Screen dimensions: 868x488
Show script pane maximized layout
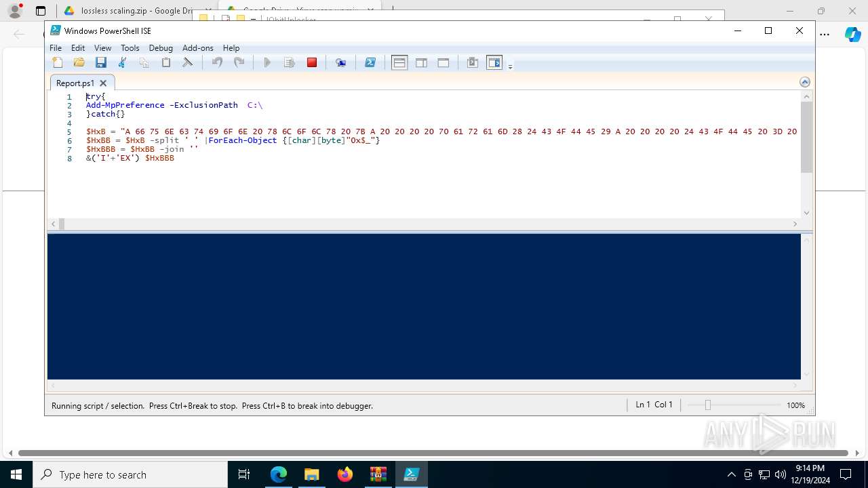pyautogui.click(x=443, y=62)
